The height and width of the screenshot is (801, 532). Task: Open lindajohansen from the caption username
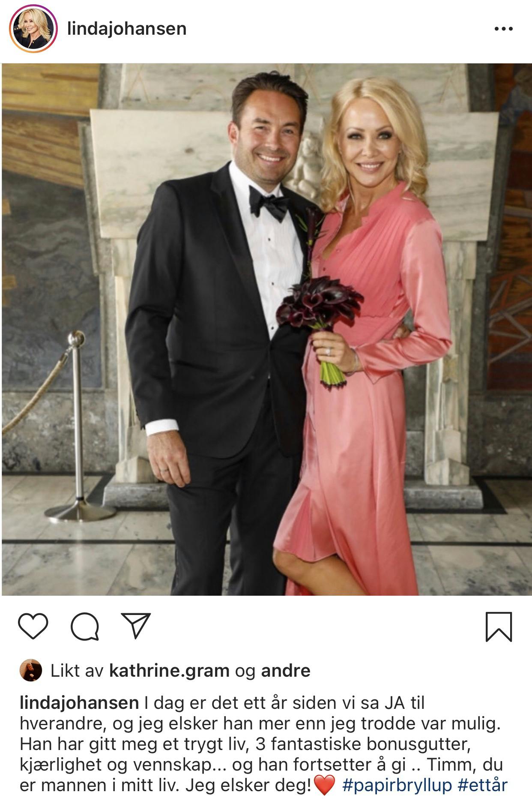click(x=79, y=703)
